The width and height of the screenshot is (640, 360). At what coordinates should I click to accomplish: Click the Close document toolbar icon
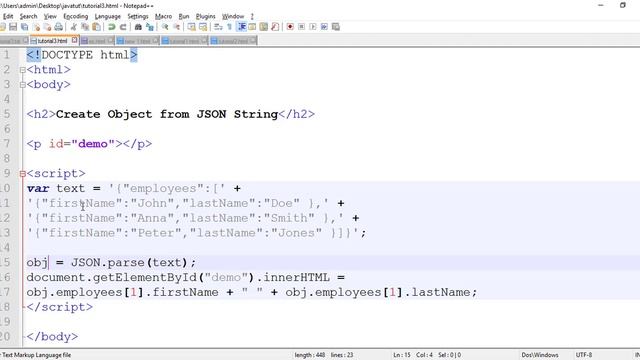pyautogui.click(x=36, y=27)
